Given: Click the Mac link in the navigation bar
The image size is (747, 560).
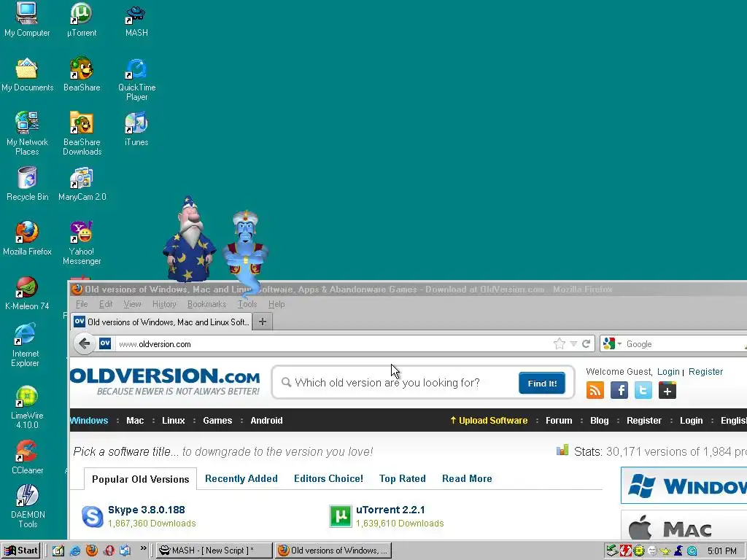Looking at the screenshot, I should (135, 421).
